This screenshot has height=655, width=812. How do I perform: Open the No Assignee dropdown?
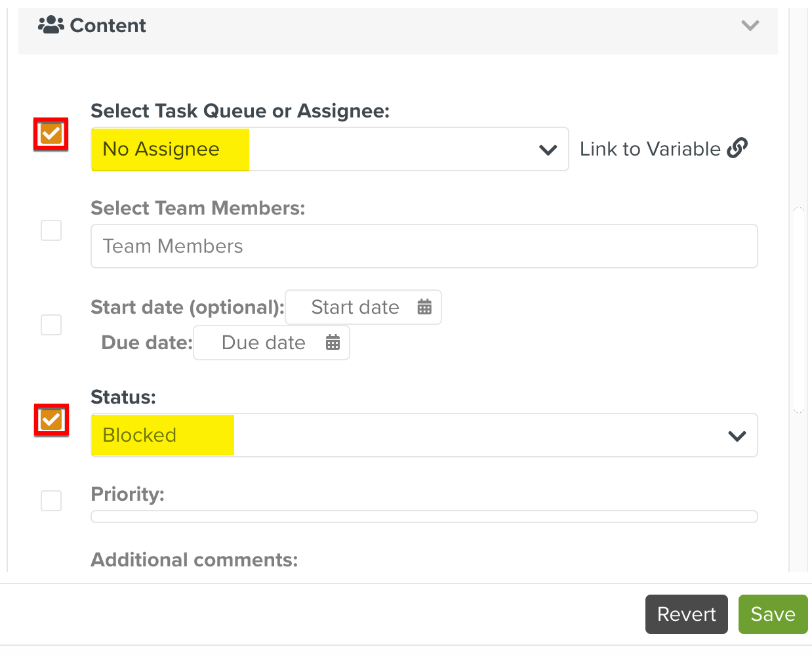tap(329, 149)
